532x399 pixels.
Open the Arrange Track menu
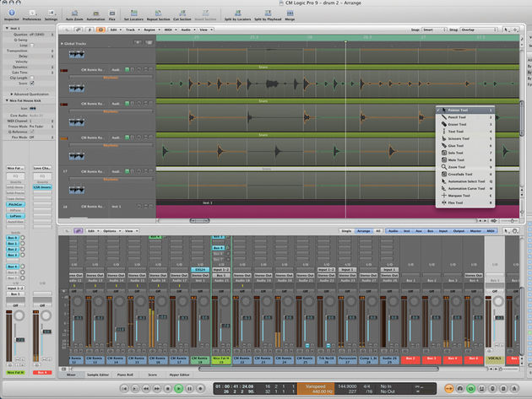coord(133,30)
